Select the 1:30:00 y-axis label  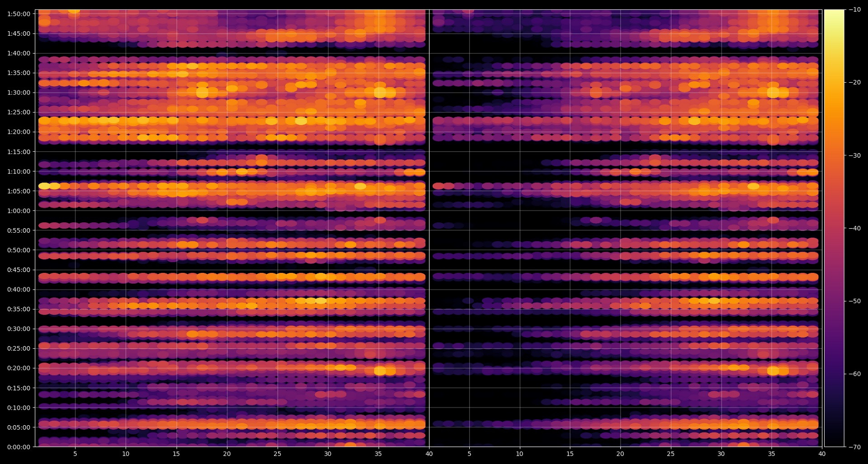click(x=19, y=93)
